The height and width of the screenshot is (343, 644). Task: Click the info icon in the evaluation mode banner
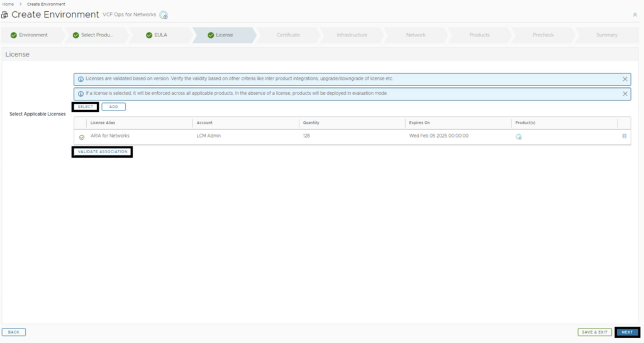tap(80, 94)
